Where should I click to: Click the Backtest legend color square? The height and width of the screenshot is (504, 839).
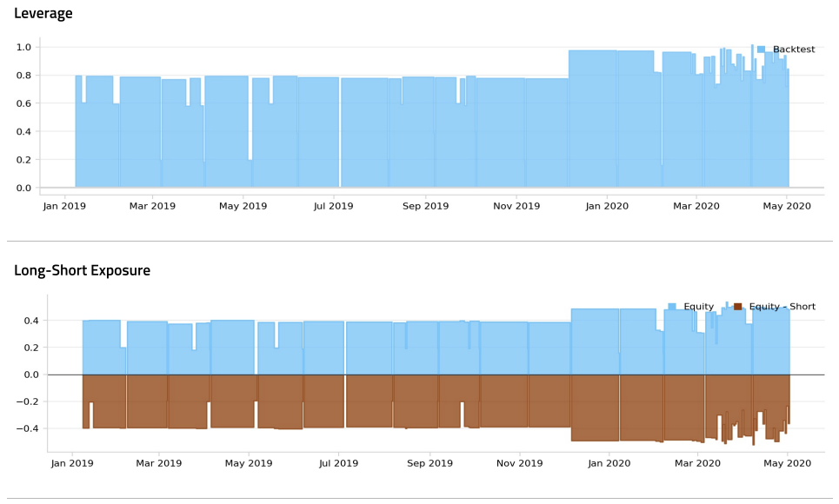click(x=761, y=50)
